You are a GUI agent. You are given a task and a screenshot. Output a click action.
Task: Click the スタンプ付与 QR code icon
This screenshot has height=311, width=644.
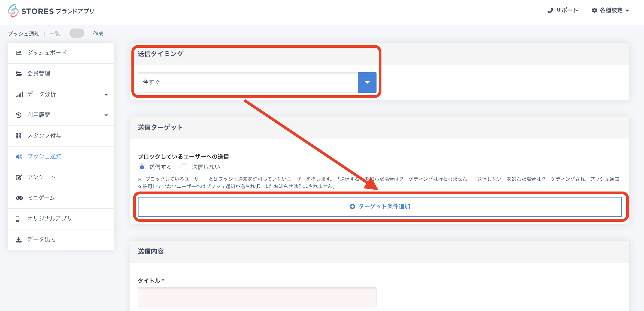pyautogui.click(x=19, y=136)
